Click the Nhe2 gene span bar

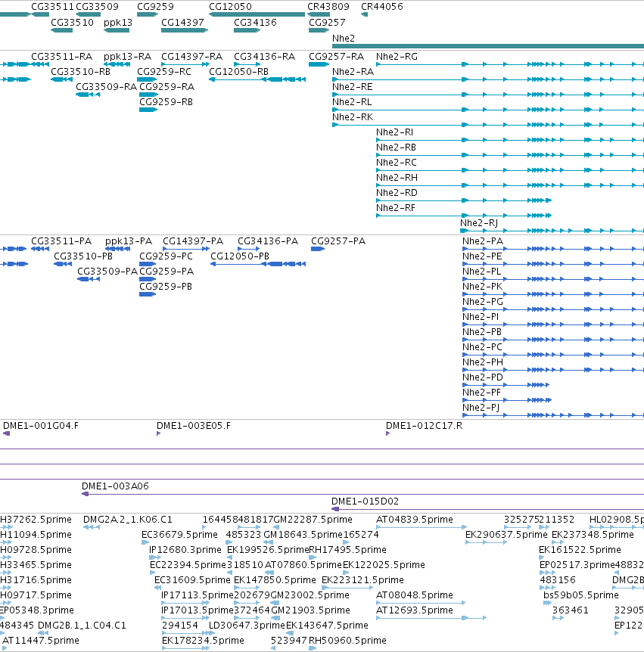[x=487, y=45]
